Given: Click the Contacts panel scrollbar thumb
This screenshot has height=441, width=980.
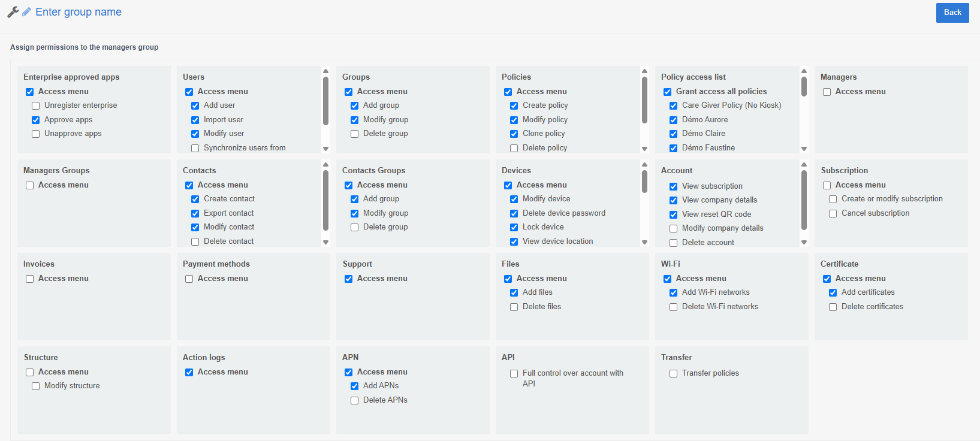Looking at the screenshot, I should 325,200.
